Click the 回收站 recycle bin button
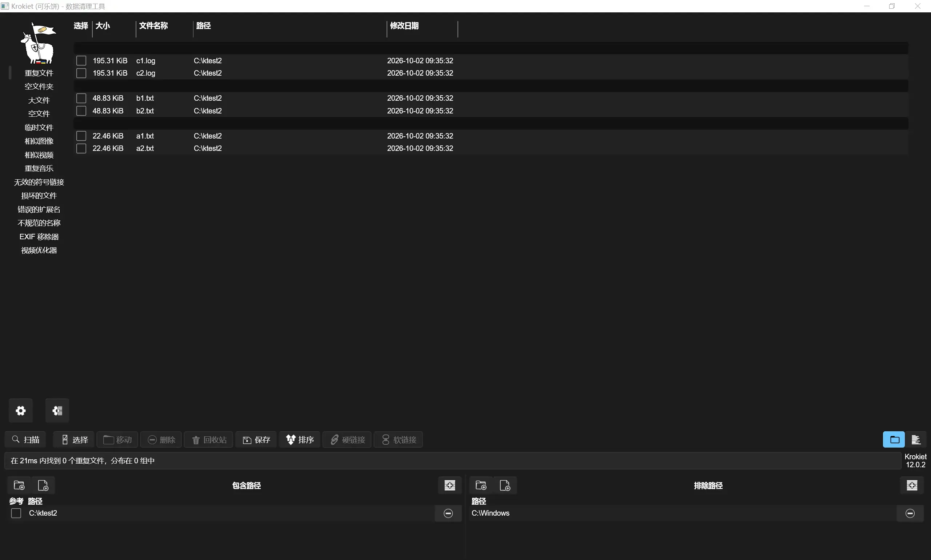Image resolution: width=931 pixels, height=560 pixels. (x=209, y=440)
